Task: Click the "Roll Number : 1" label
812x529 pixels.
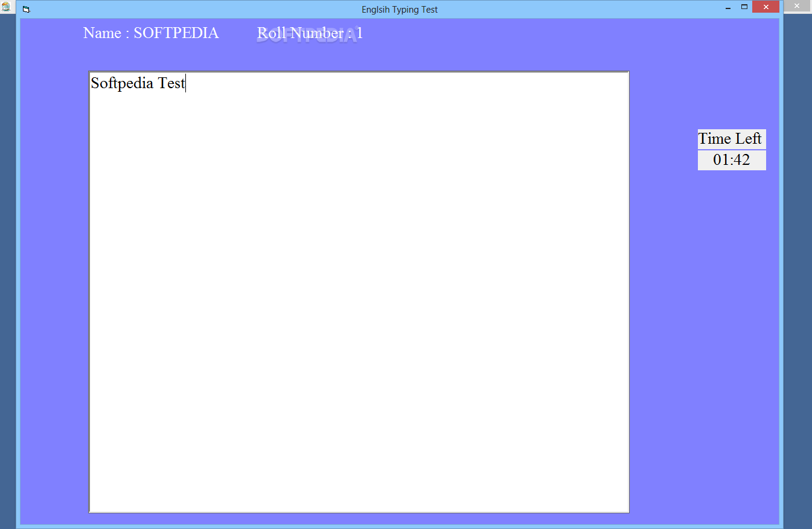Action: (x=310, y=33)
